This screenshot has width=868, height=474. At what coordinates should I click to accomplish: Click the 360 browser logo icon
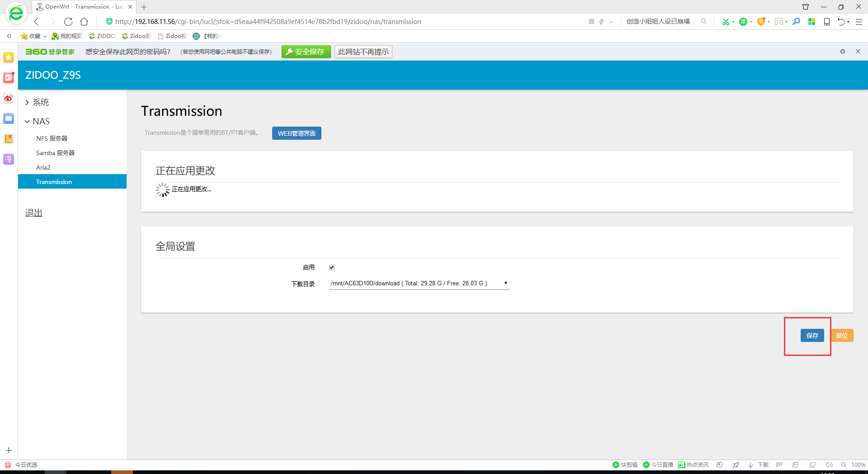[16, 14]
